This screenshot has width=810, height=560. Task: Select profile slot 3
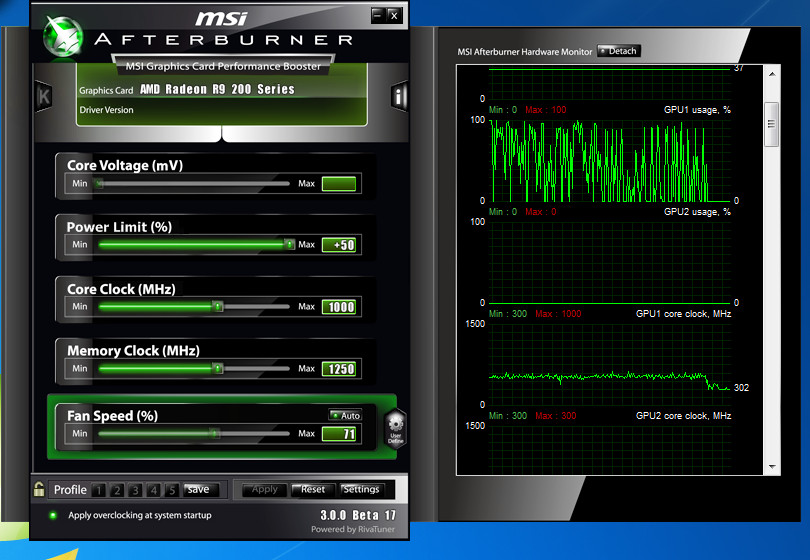click(x=135, y=490)
